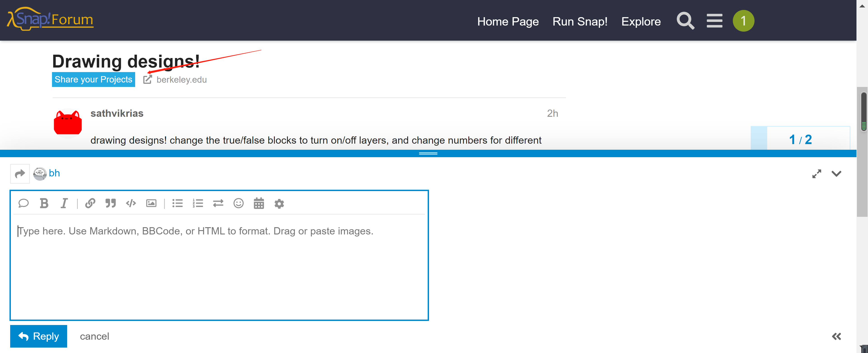Expand the composer to fullscreen
This screenshot has width=868, height=353.
[816, 174]
